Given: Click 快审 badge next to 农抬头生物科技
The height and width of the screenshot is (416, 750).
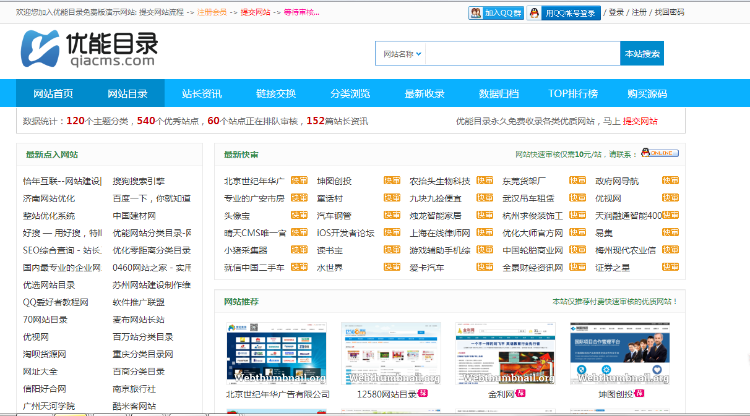Looking at the screenshot, I should (485, 180).
